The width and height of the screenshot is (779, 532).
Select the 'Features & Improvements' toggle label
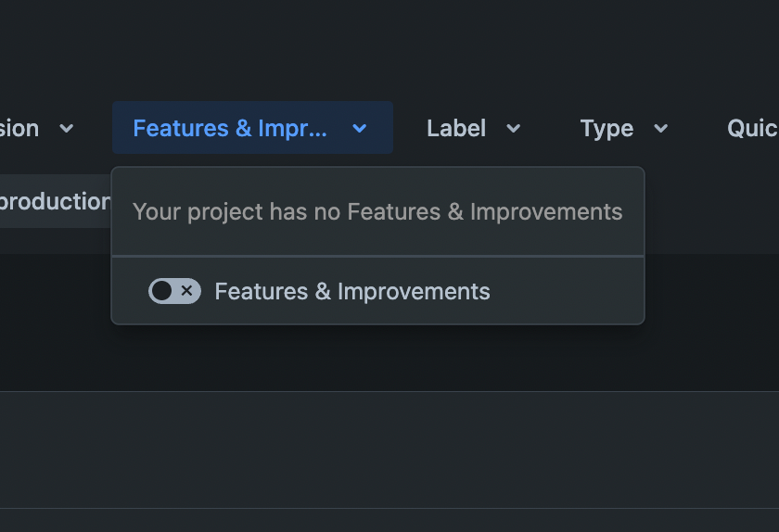[352, 291]
